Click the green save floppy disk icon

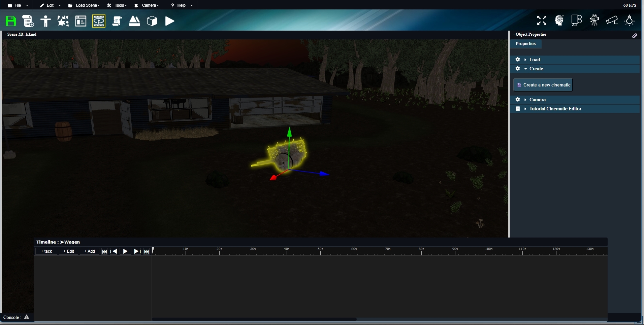point(11,21)
